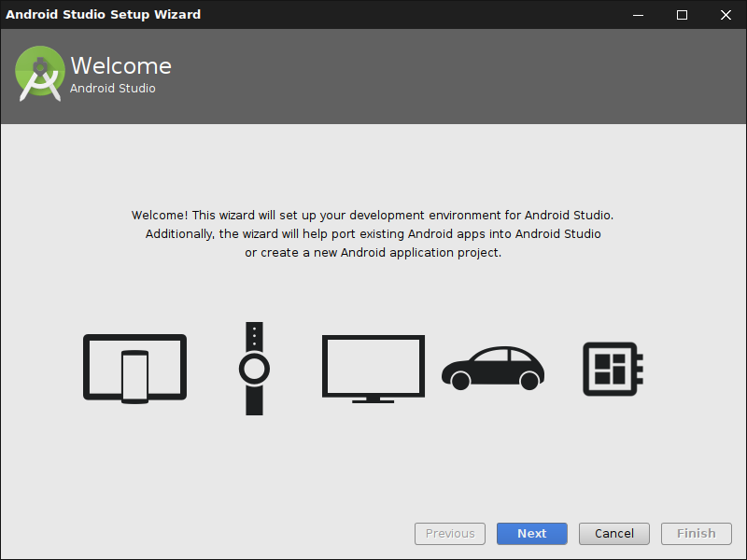747x560 pixels.
Task: Click the car Android Auto icon
Action: 492,368
